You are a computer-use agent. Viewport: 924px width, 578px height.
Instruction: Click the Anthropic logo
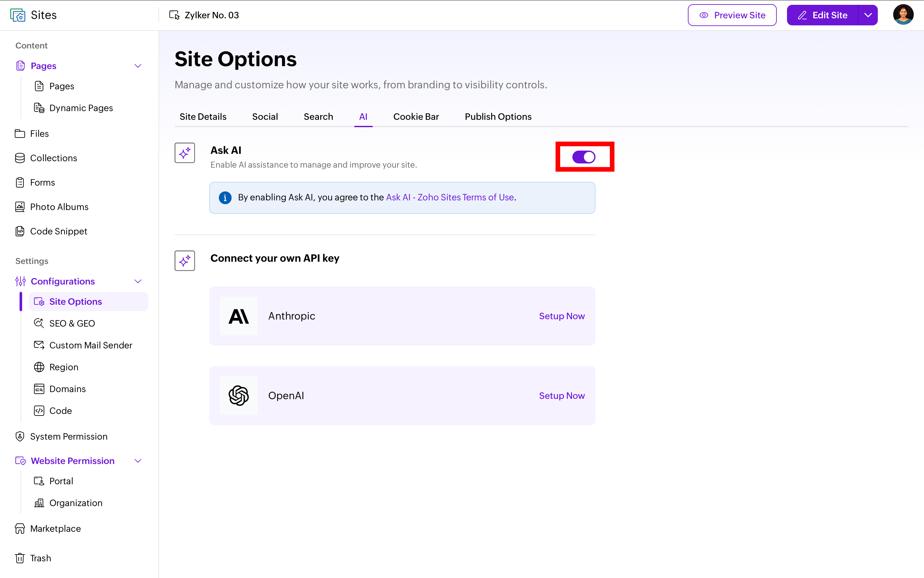pos(239,316)
